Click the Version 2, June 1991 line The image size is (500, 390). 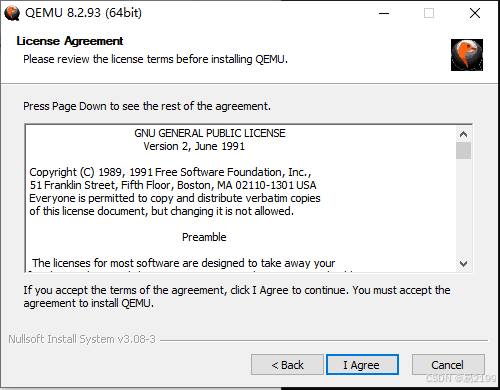click(x=194, y=146)
